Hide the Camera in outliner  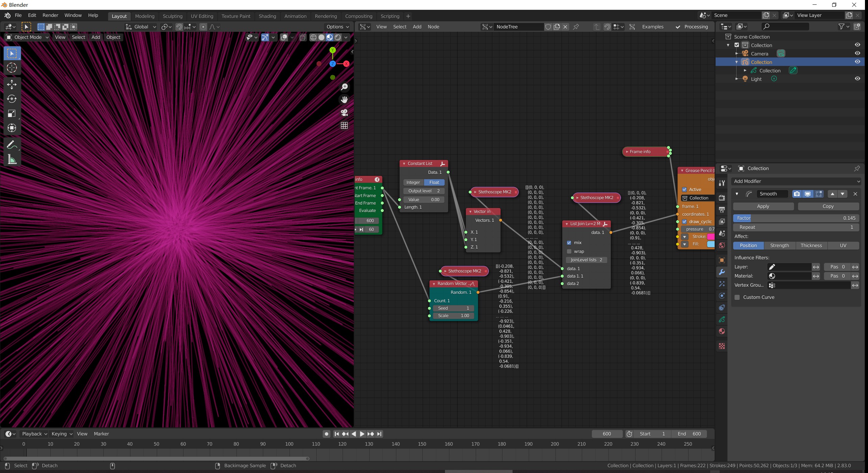(857, 53)
